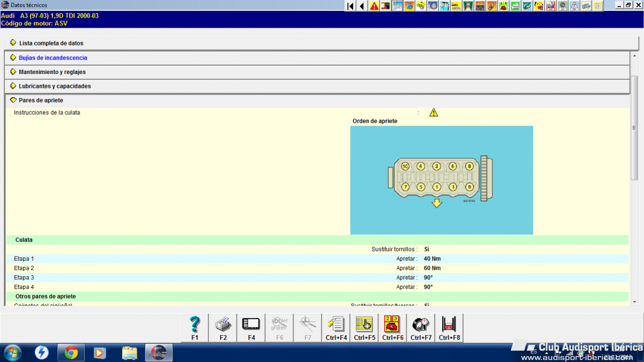Open the tyre icon in the top toolbar
This screenshot has width=644, height=362.
[x=433, y=6]
